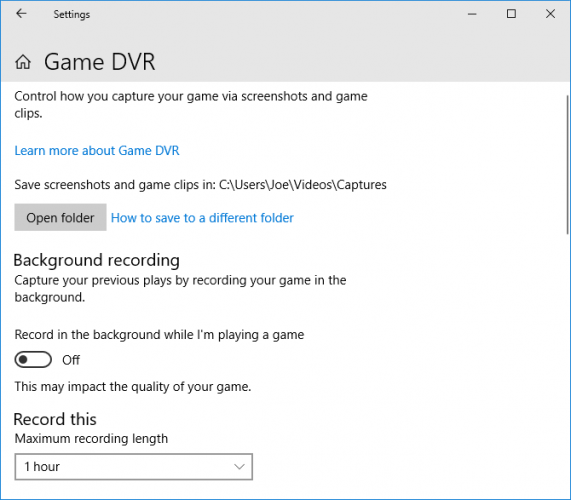Click the Open folder button
Viewport: 571px width, 500px height.
pyautogui.click(x=60, y=217)
